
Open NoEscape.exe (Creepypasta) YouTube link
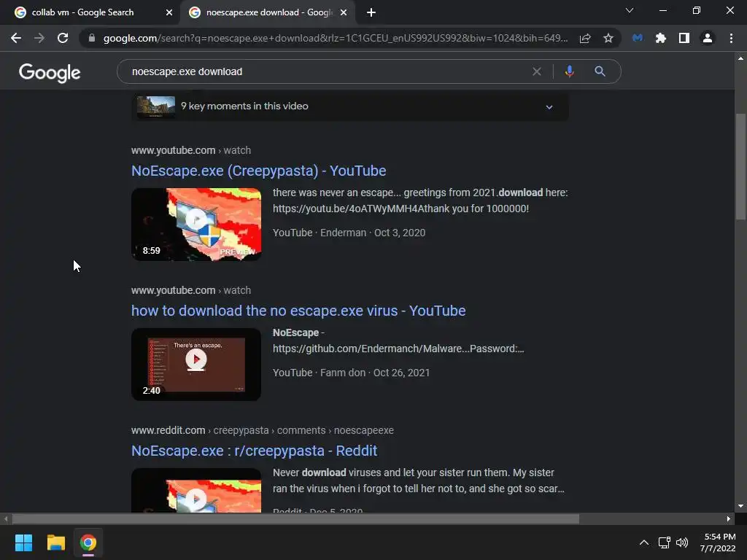point(259,171)
